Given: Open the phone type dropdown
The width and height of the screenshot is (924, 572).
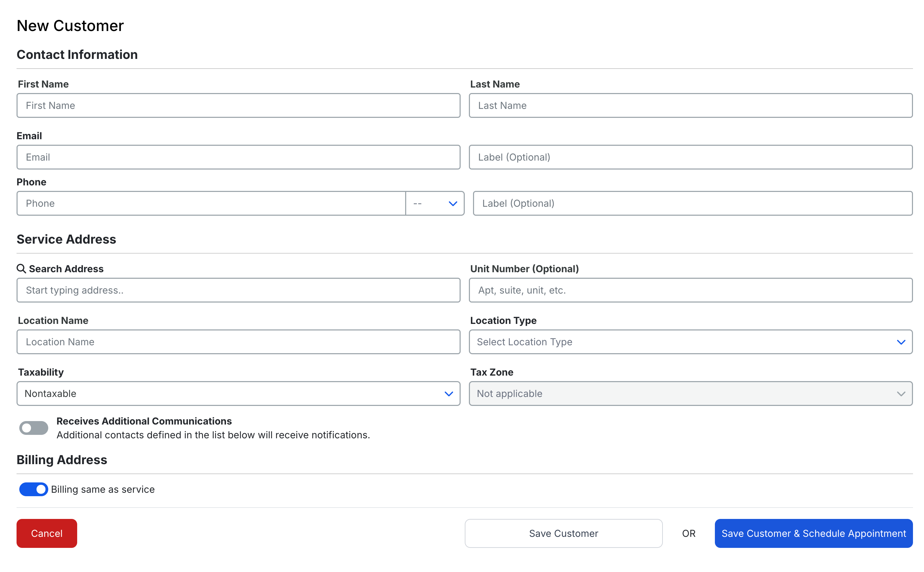Looking at the screenshot, I should pos(435,204).
